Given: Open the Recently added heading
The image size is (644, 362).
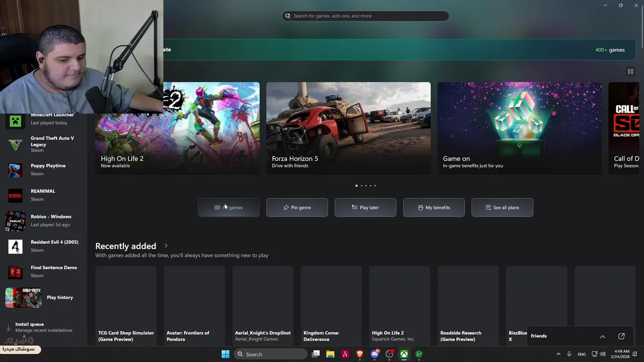Looking at the screenshot, I should click(126, 246).
